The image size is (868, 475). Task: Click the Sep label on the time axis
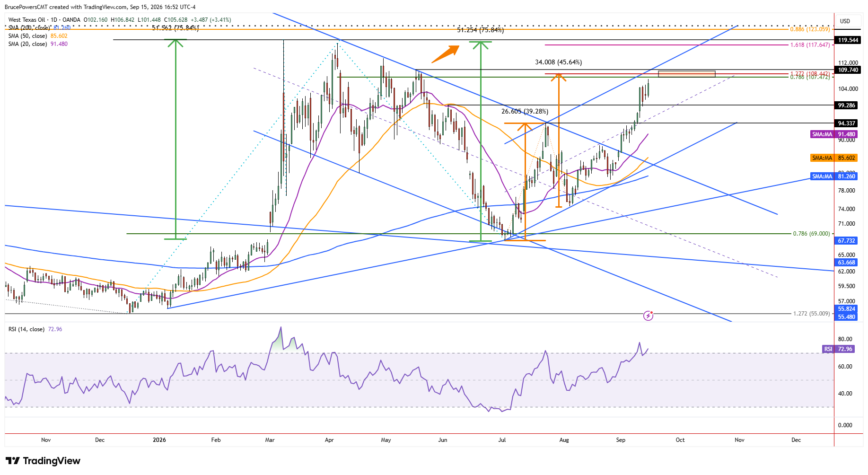(621, 440)
